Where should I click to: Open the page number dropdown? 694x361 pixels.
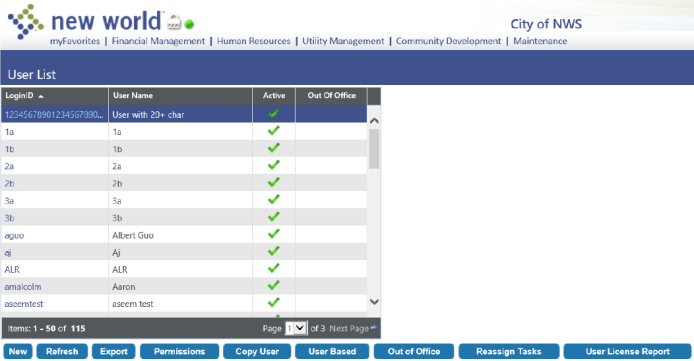pyautogui.click(x=296, y=328)
